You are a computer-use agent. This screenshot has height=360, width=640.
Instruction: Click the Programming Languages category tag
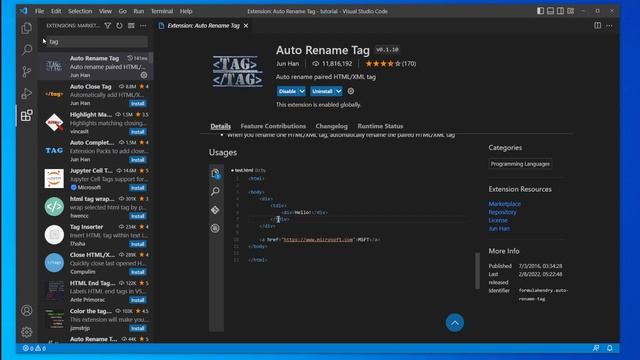pos(520,164)
